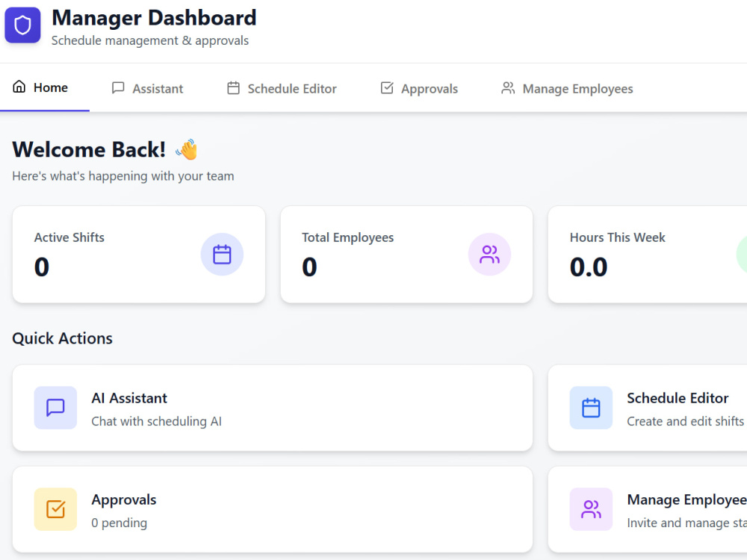Click the calendar icon beside Schedule Editor tab

point(233,88)
